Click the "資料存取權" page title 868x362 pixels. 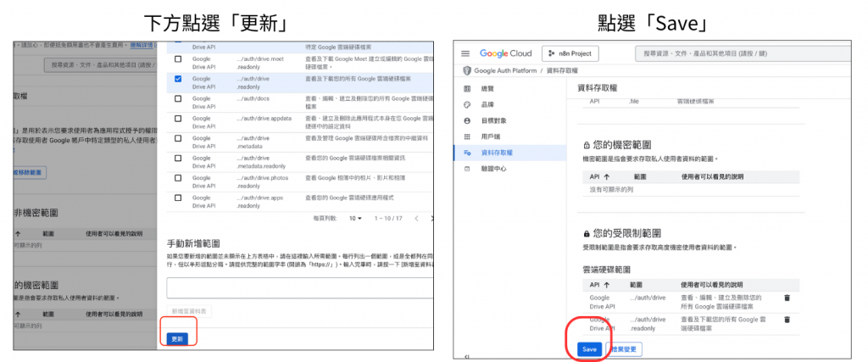pos(598,88)
